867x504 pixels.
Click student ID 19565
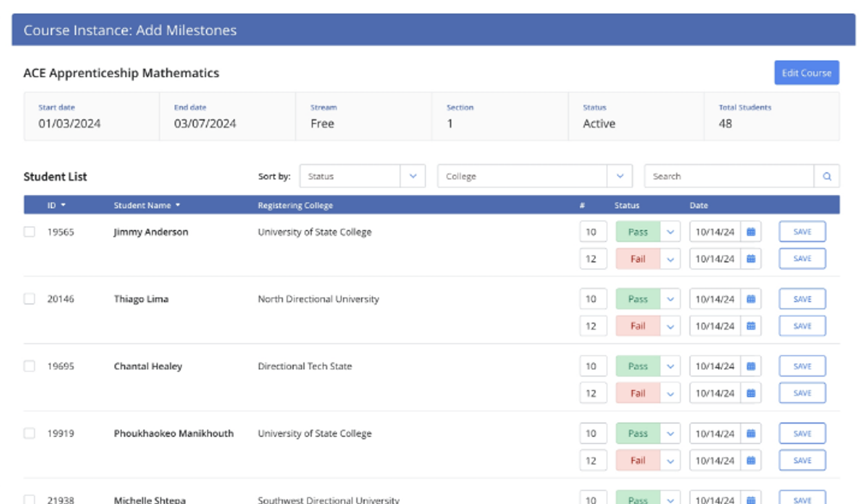coord(61,232)
